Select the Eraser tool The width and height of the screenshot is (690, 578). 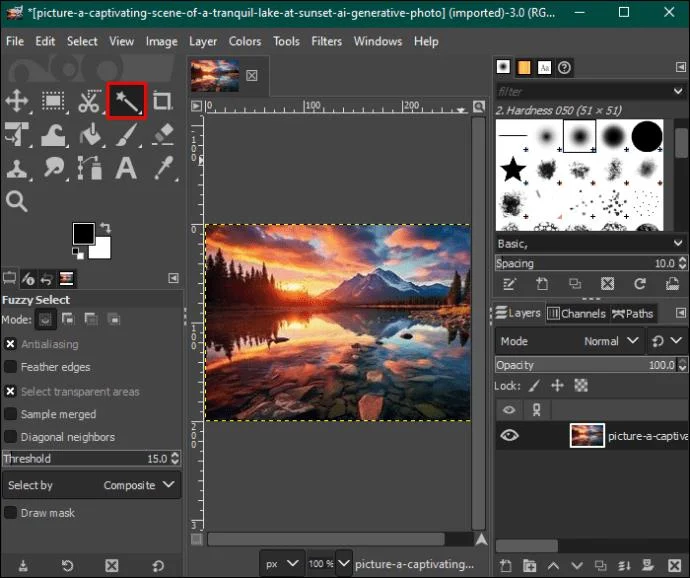point(163,134)
